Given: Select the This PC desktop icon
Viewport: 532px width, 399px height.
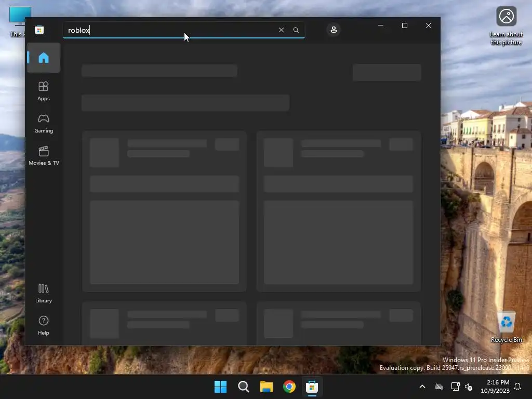Looking at the screenshot, I should click(x=17, y=22).
